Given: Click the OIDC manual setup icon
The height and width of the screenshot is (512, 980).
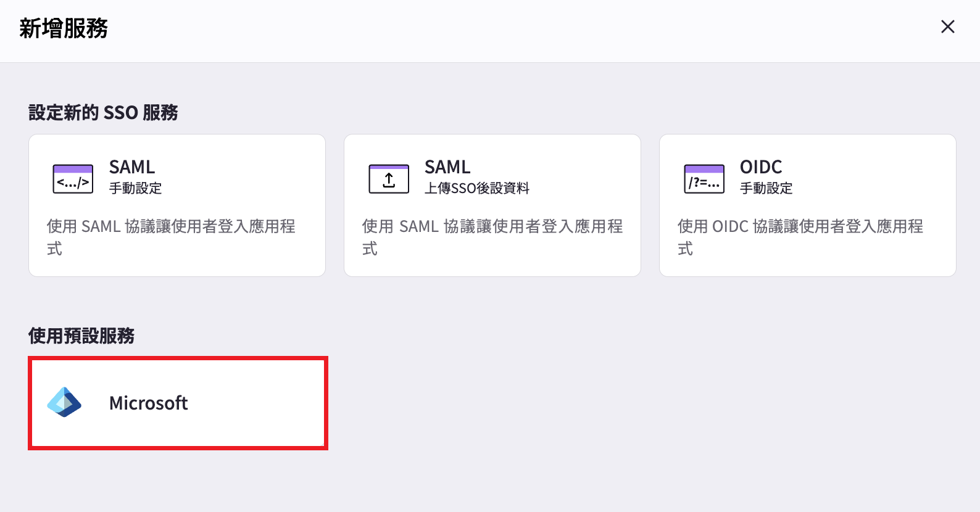Looking at the screenshot, I should pos(704,179).
